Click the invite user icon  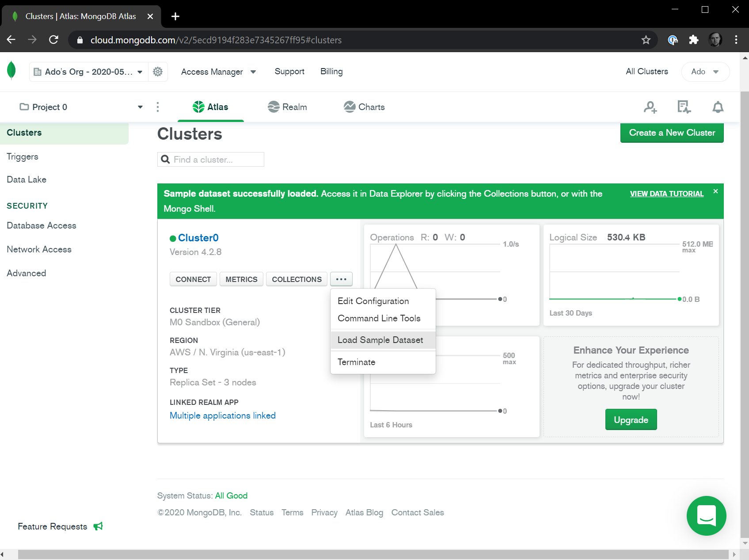point(650,107)
